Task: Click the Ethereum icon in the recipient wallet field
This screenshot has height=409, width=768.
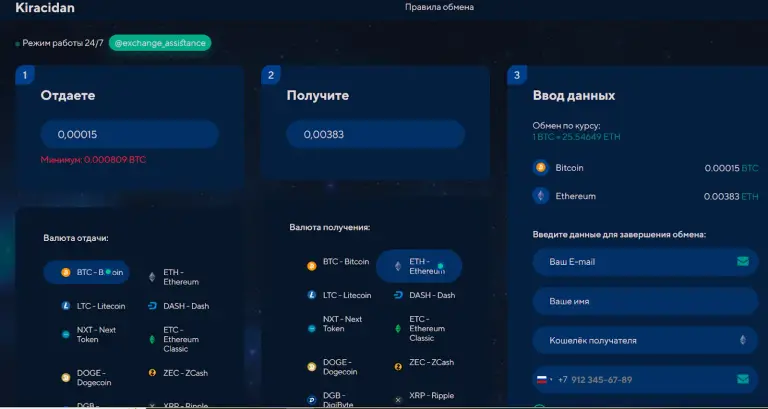Action: click(x=743, y=340)
